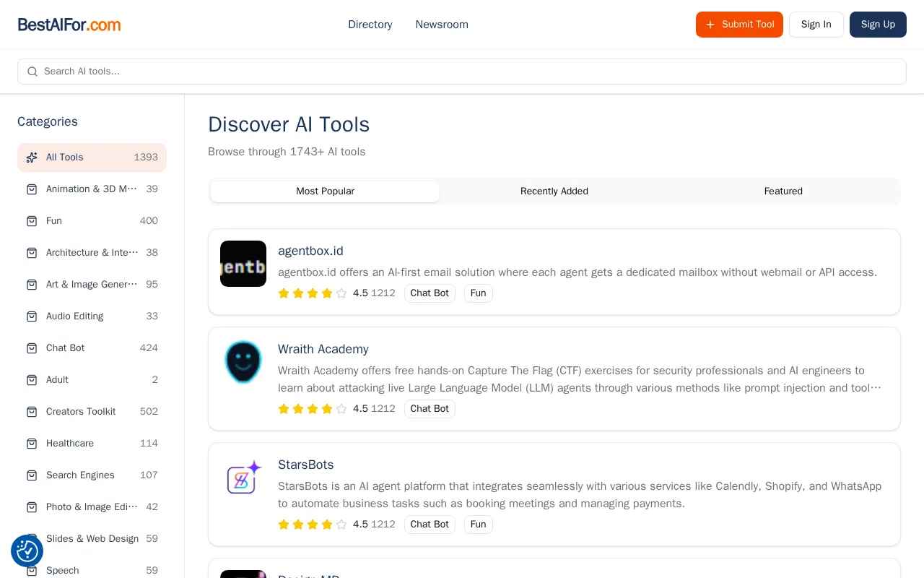The image size is (924, 578).
Task: Click the StarsBots description text
Action: pyautogui.click(x=580, y=495)
